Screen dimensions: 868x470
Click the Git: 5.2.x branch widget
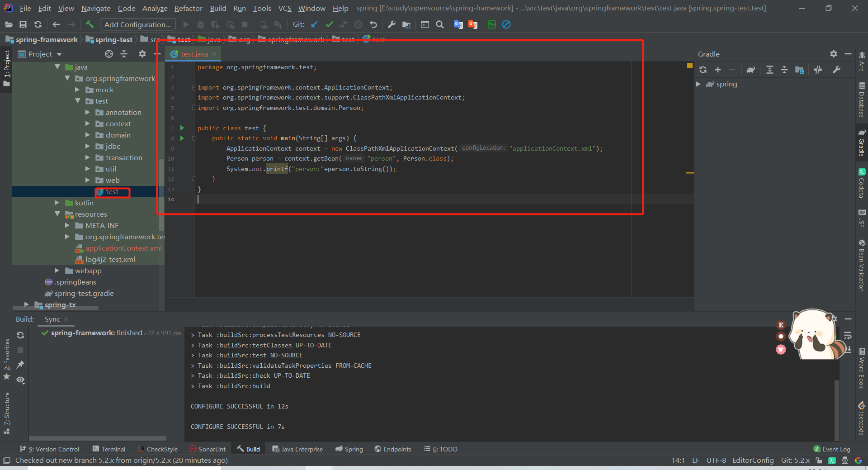click(795, 461)
